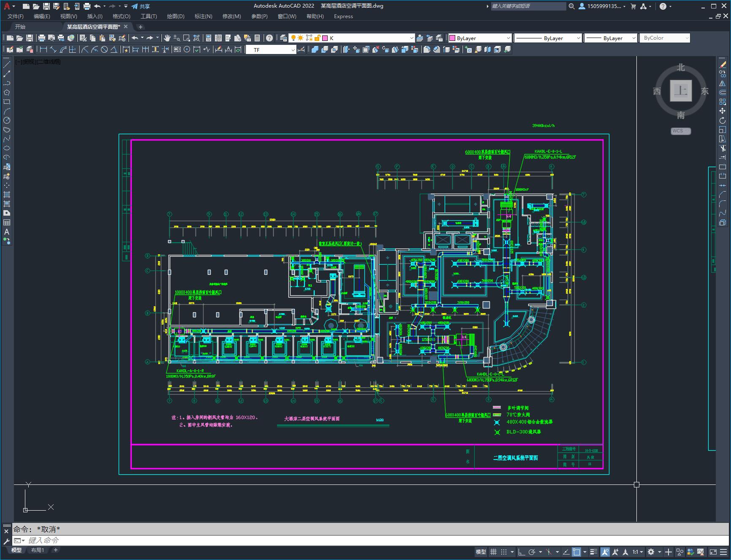Click the 共享 share button
The width and height of the screenshot is (731, 560).
[x=141, y=6]
